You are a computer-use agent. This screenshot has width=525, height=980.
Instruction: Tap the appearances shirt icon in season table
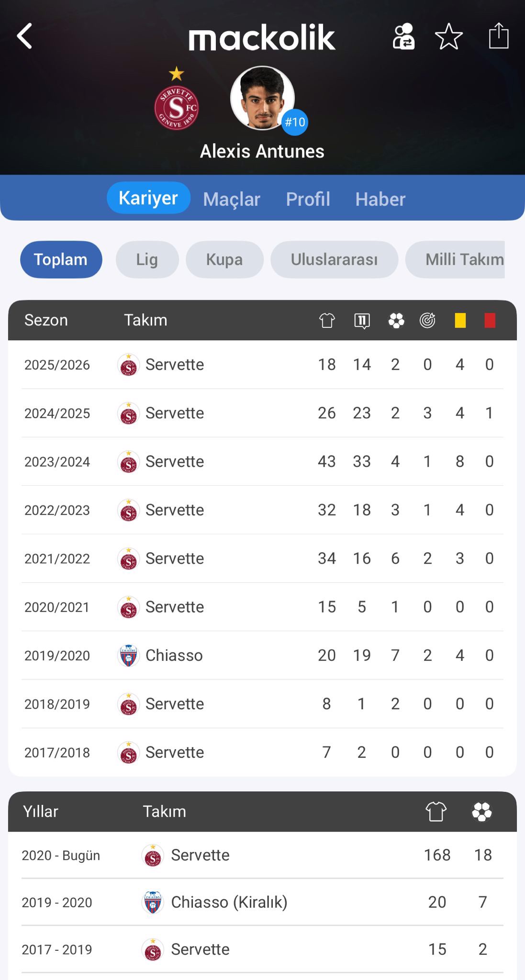pyautogui.click(x=327, y=320)
